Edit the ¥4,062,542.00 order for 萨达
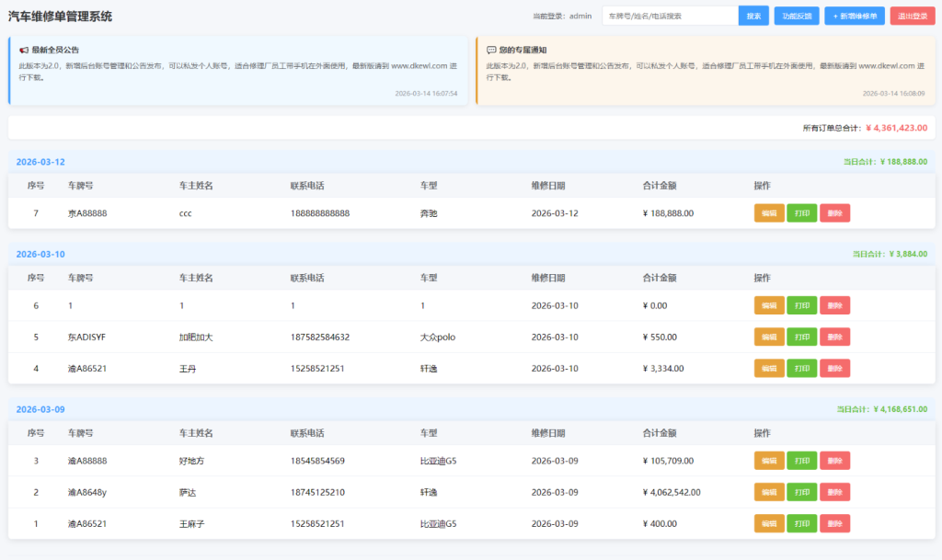 [x=769, y=492]
